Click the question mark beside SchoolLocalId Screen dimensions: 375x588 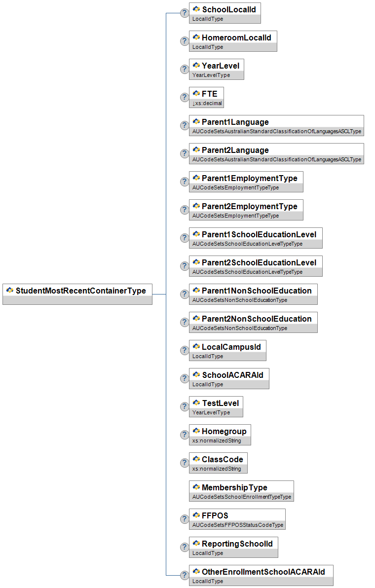pos(184,13)
